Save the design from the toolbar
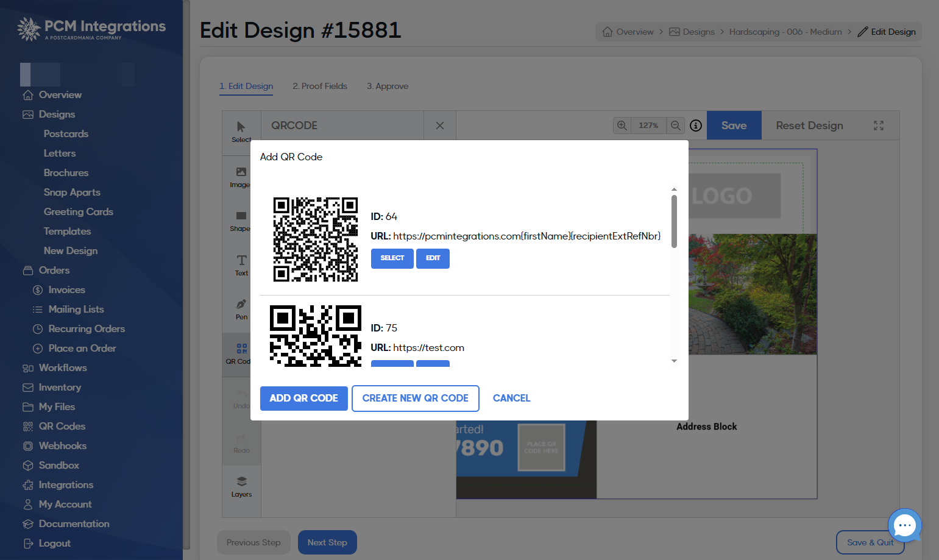939x560 pixels. pos(734,126)
